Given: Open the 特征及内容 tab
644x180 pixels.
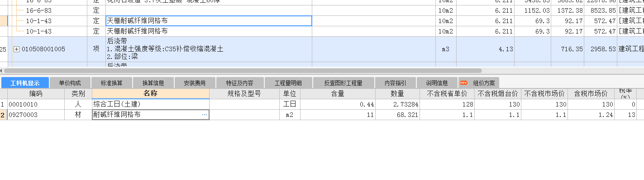Looking at the screenshot, I should tap(239, 83).
